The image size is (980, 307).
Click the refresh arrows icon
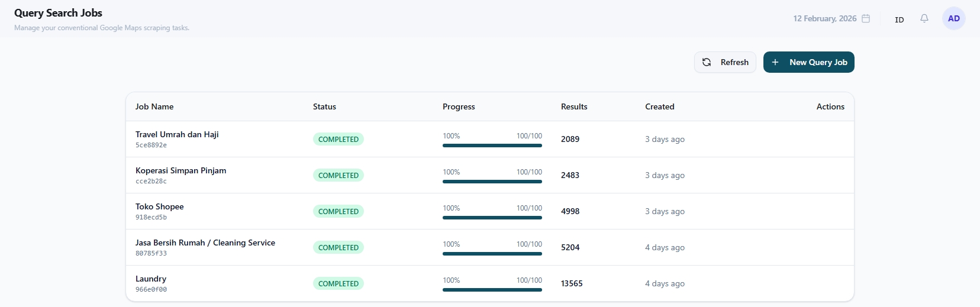click(x=707, y=62)
